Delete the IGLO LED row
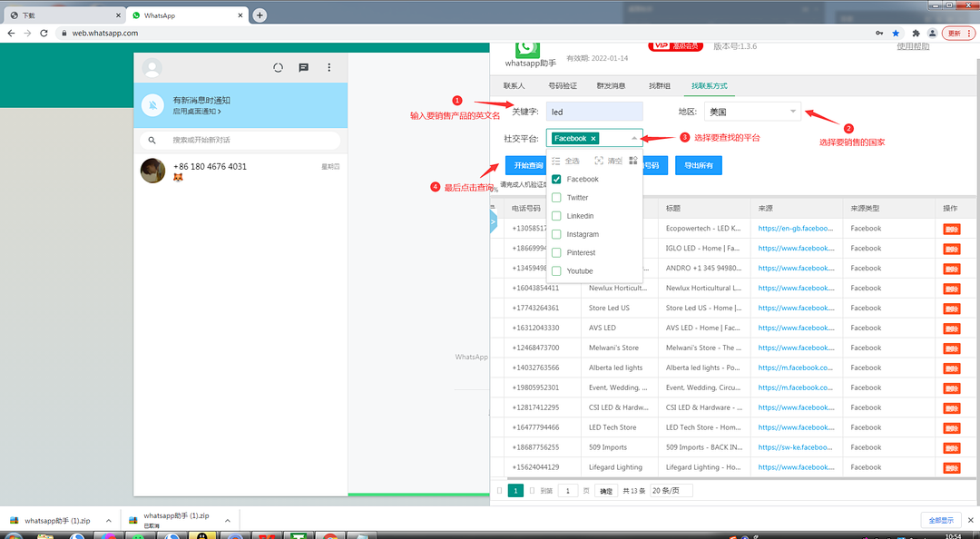Viewport: 980px width, 539px height. coord(951,249)
